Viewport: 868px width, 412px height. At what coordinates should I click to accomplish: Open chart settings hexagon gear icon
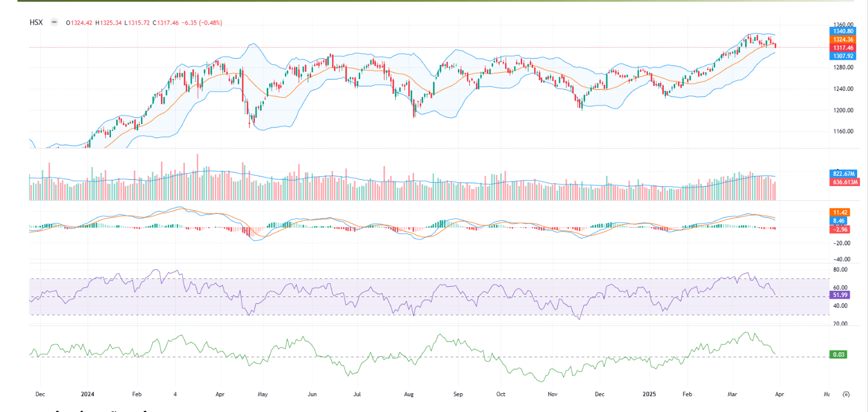(x=847, y=394)
